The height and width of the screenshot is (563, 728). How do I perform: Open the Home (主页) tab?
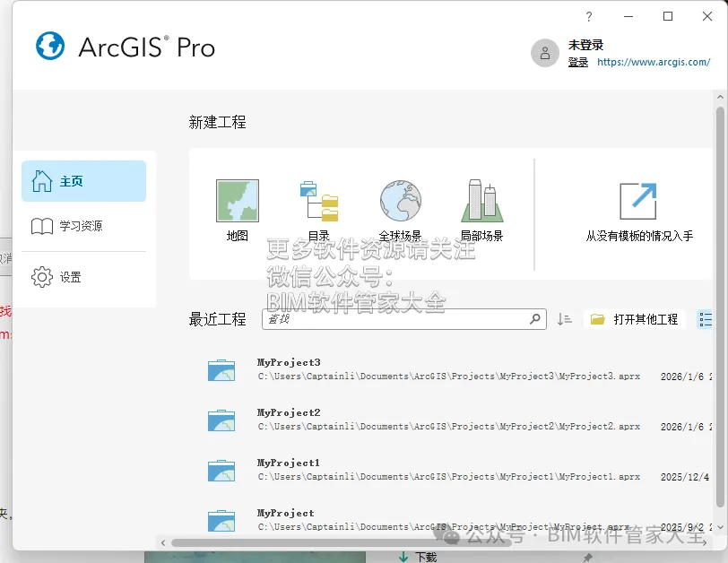point(83,181)
